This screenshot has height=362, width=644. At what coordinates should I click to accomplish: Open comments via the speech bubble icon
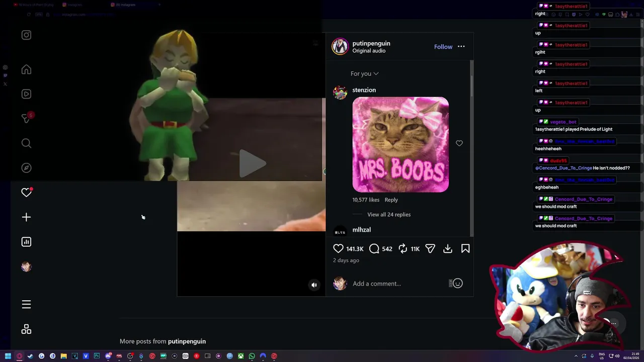pyautogui.click(x=374, y=248)
